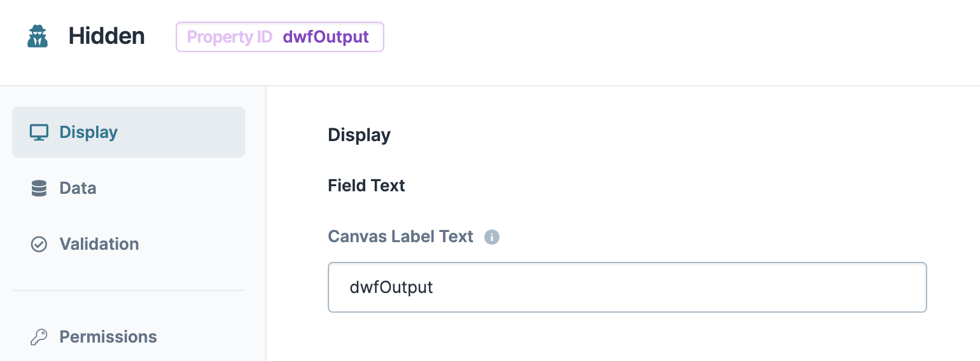980x361 pixels.
Task: Click the Property ID label text
Action: coord(230,37)
